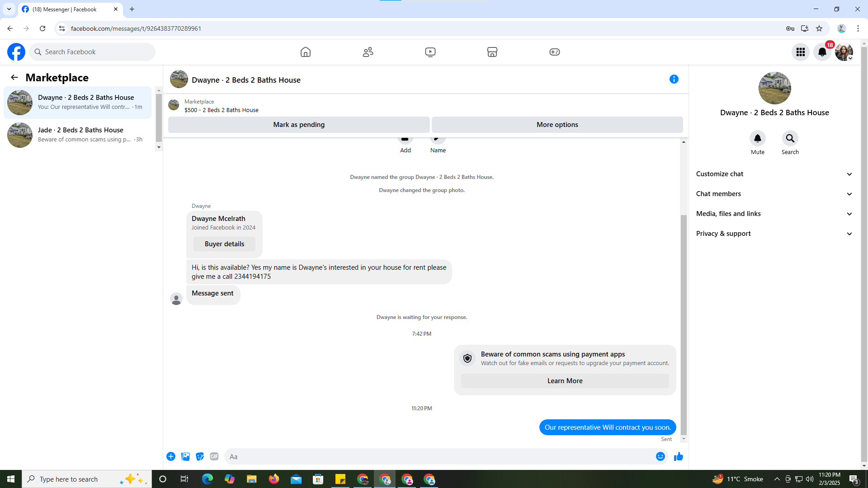Screen dimensions: 868x488
Task: Click the Dwayne 2 Beds 2 Baths House chat header
Action: [x=246, y=80]
